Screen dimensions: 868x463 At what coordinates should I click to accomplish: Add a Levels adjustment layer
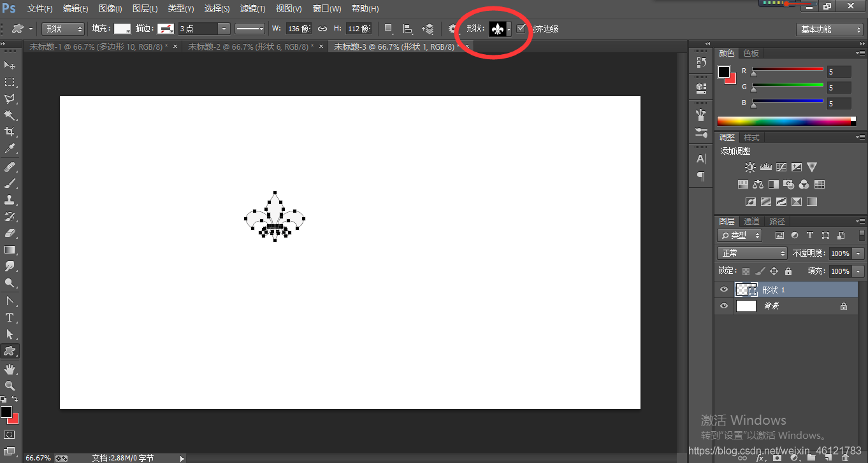(766, 167)
